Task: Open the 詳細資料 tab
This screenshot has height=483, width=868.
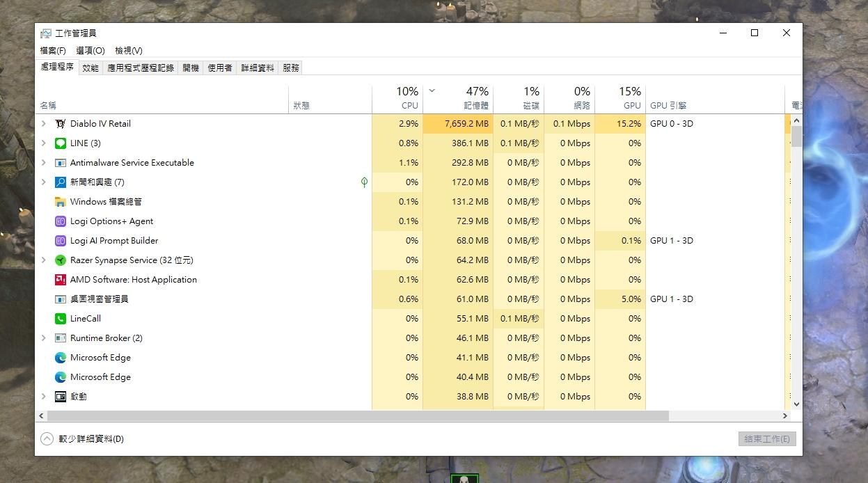Action: pos(258,68)
